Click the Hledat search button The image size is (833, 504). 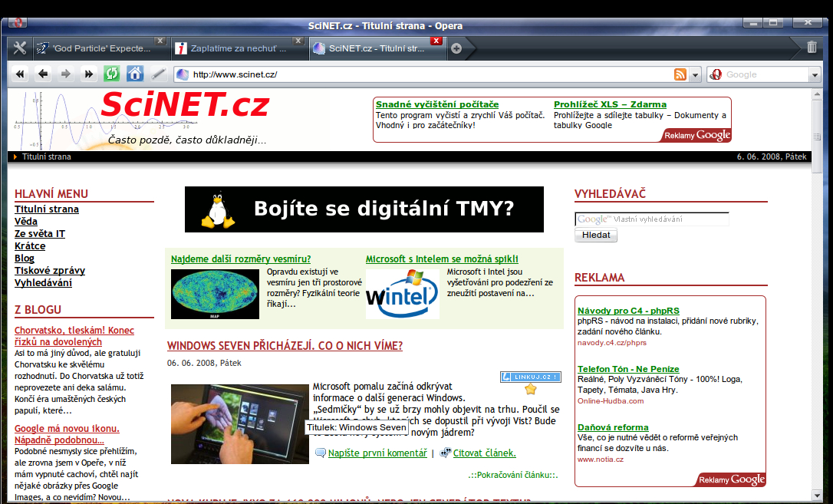596,235
